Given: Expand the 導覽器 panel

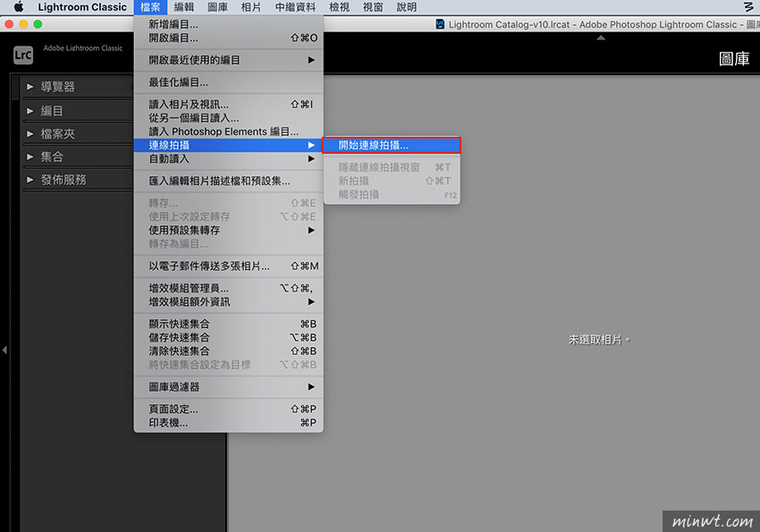Looking at the screenshot, I should (x=30, y=87).
